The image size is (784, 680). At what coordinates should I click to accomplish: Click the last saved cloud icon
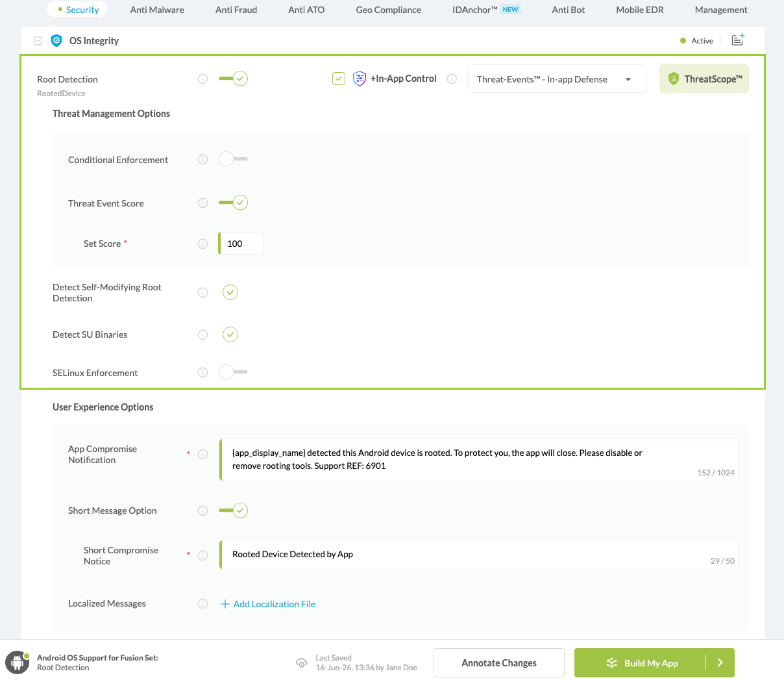[301, 663]
